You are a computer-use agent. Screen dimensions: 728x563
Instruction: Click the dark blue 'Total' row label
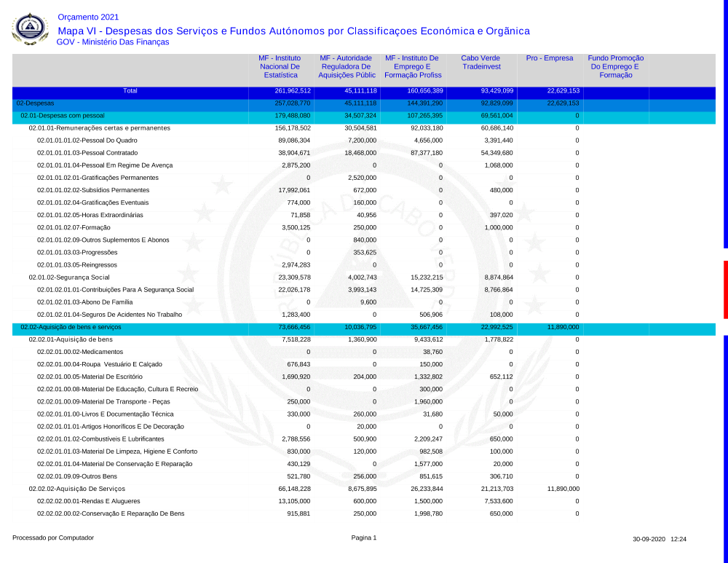[x=130, y=91]
